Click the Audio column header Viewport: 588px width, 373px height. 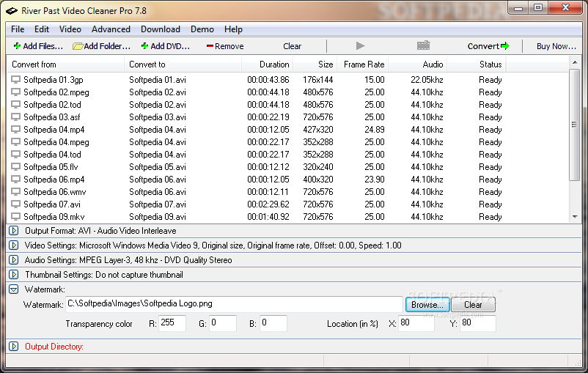pos(417,64)
